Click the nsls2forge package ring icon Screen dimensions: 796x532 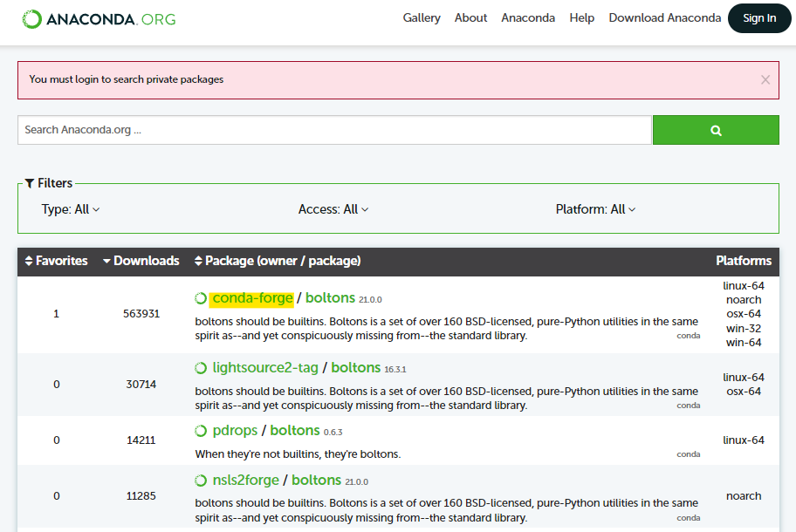[x=201, y=481]
